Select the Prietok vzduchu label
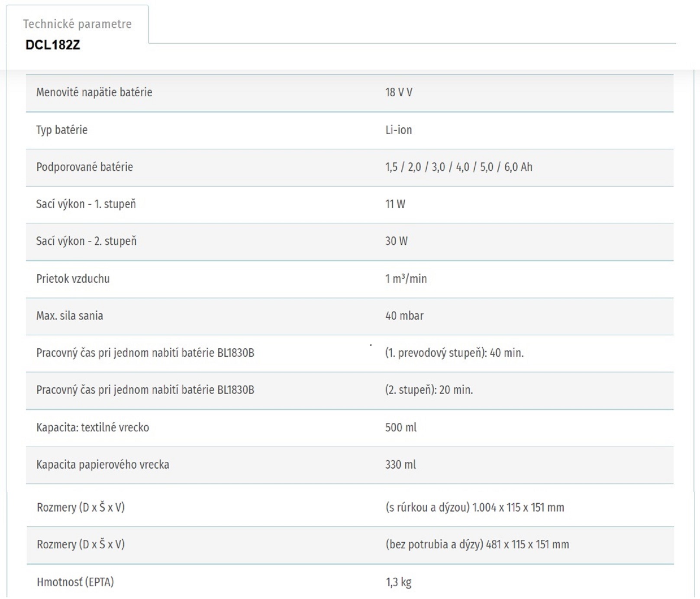 (x=73, y=278)
